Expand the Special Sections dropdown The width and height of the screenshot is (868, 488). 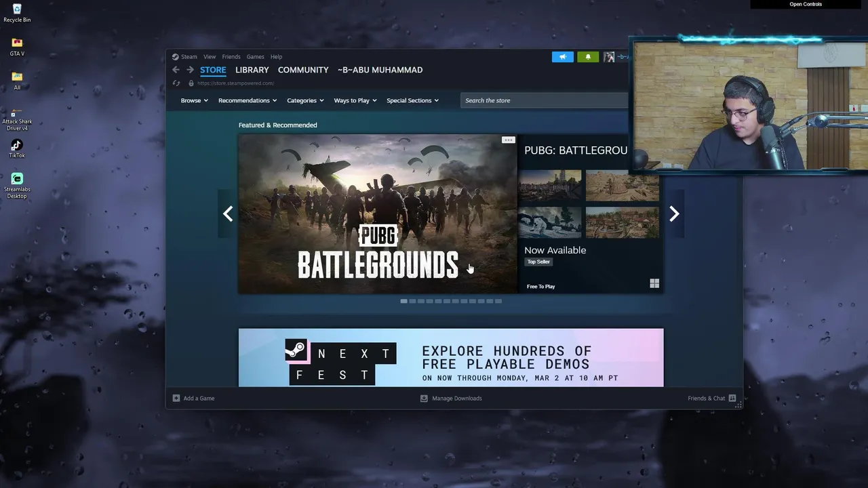(x=413, y=100)
